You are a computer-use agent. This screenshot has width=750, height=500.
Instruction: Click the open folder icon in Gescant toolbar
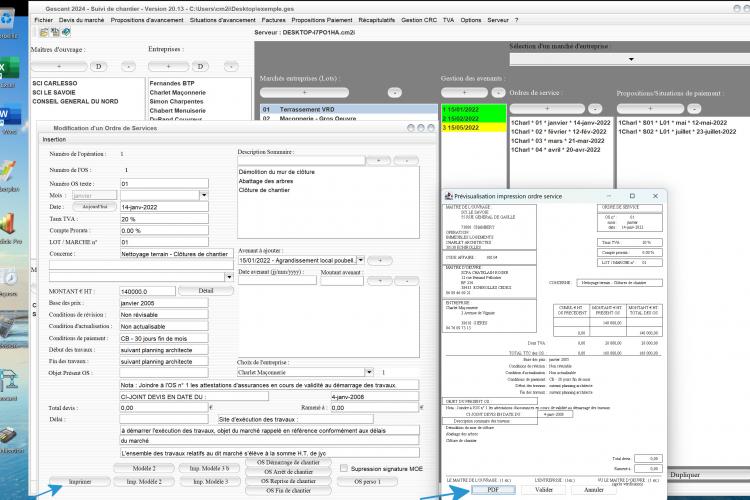tap(44, 33)
